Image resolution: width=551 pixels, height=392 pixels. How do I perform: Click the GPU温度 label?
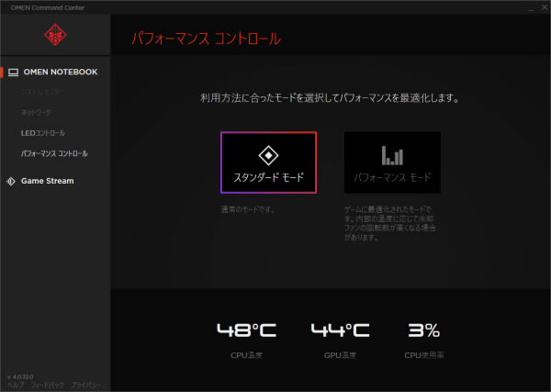click(x=340, y=355)
